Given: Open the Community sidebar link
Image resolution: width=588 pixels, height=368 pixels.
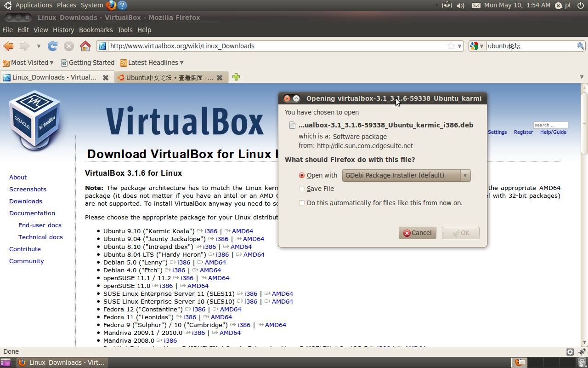Looking at the screenshot, I should (x=27, y=261).
